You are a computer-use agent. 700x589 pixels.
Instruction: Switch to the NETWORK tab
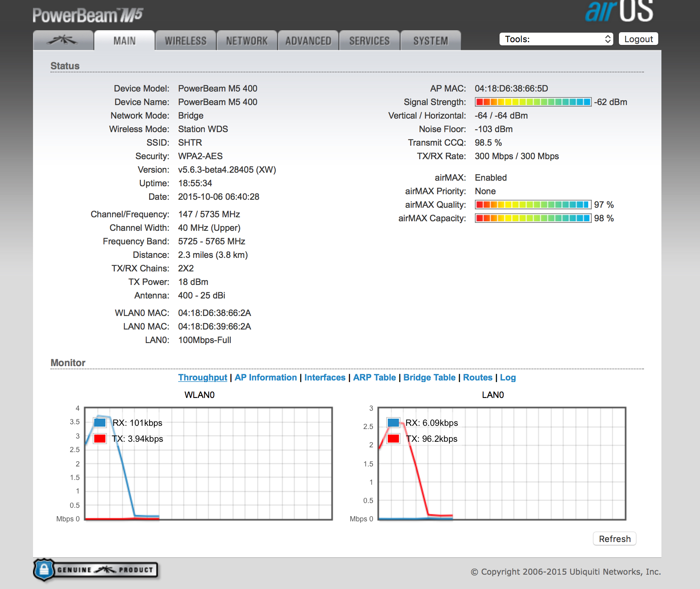click(247, 41)
